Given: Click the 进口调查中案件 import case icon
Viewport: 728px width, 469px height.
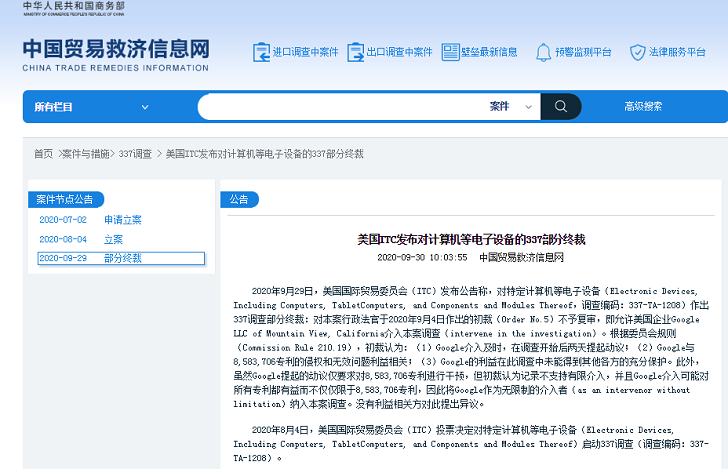Looking at the screenshot, I should pos(261,52).
